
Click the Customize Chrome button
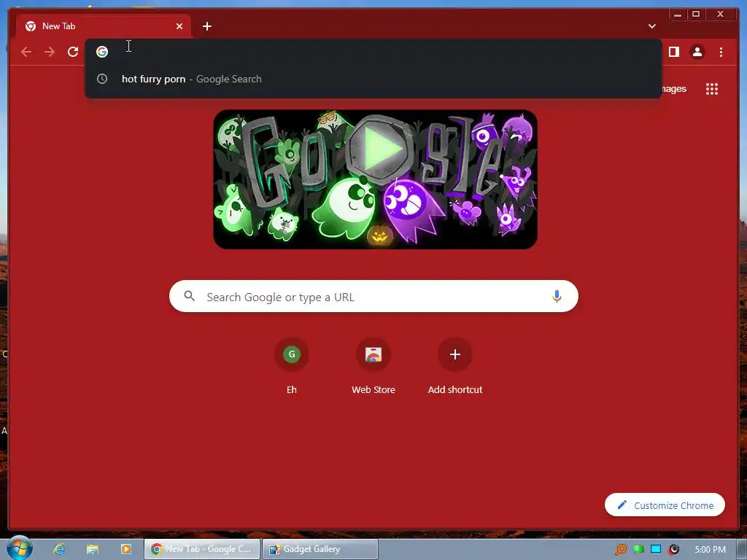click(665, 505)
